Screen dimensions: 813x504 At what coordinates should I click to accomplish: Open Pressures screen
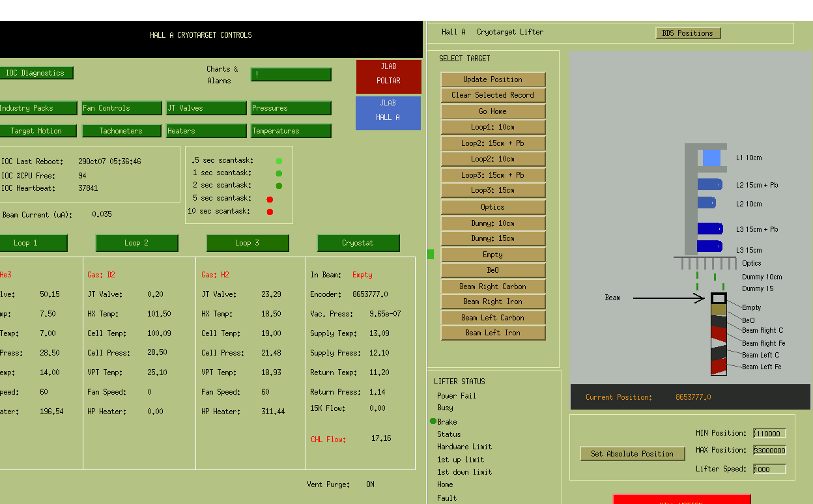(291, 108)
